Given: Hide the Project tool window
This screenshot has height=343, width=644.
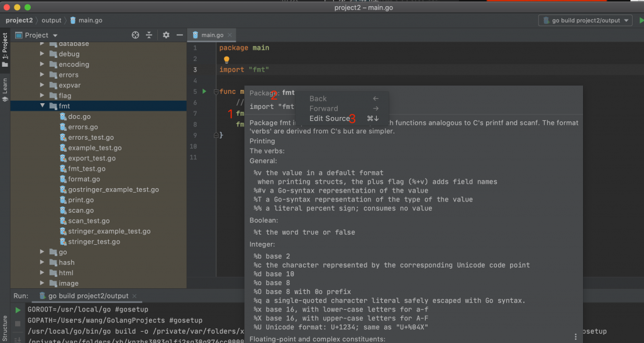Looking at the screenshot, I should click(x=179, y=35).
